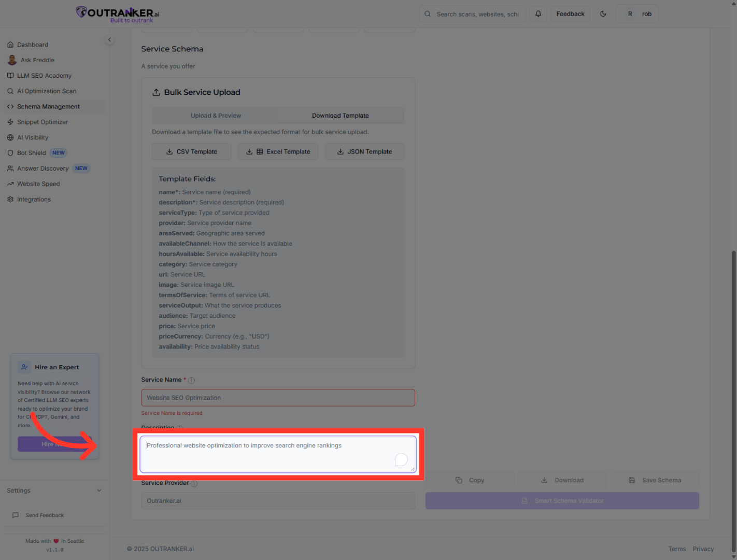This screenshot has height=560, width=737.
Task: Expand the Settings section in sidebar
Action: (x=54, y=491)
